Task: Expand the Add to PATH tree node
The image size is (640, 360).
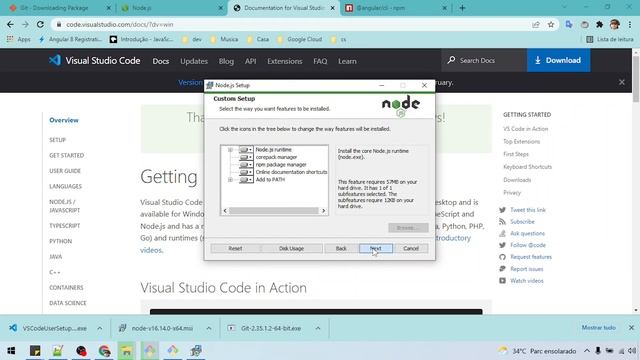Action: (230, 180)
